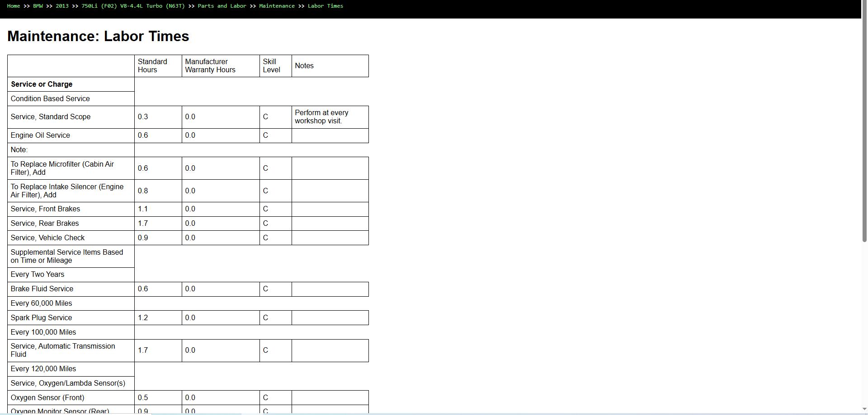Click the Service, Vehicle Check label
The width and height of the screenshot is (868, 415).
tap(47, 238)
